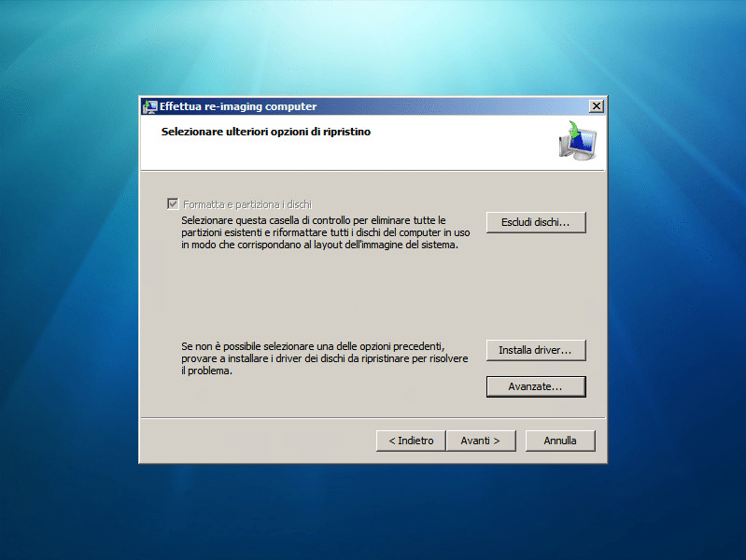Click the computer restore icon in the header
Viewport: 746px width, 560px height.
point(578,141)
